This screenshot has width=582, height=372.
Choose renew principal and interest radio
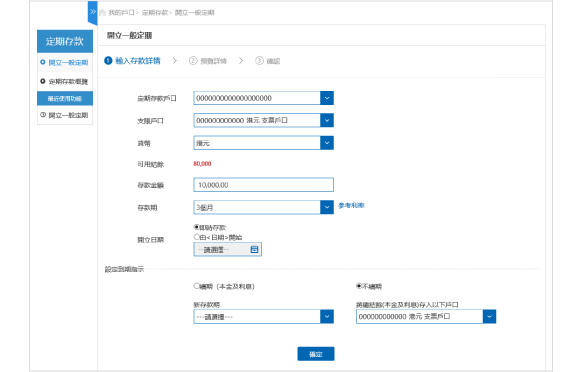(196, 286)
